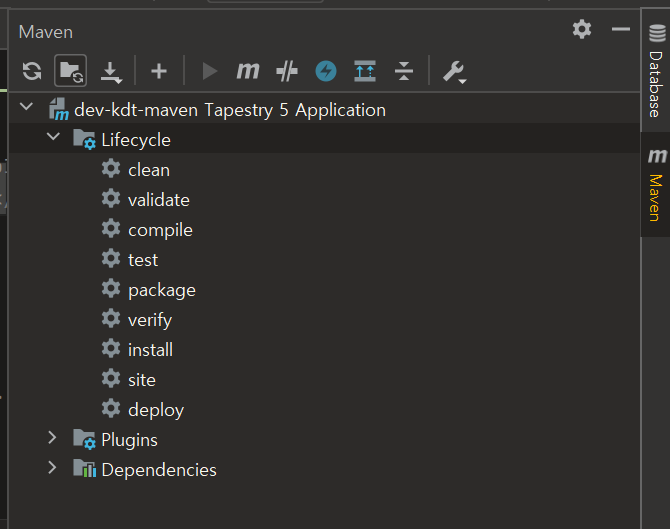Screen dimensions: 670x529
Task: Open Maven panel gear options
Action: coord(582,29)
